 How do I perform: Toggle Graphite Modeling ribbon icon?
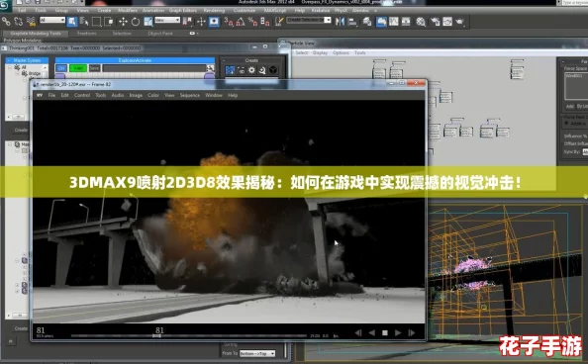tap(381, 22)
